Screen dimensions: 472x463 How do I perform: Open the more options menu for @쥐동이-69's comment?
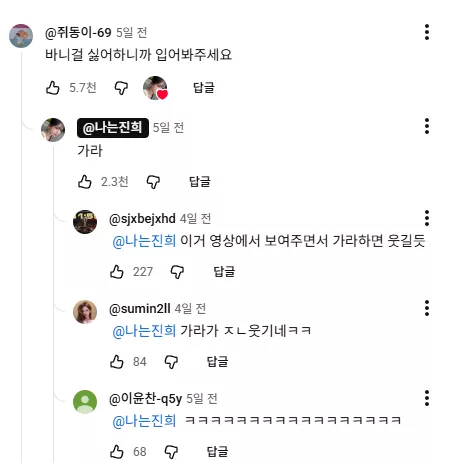point(427,32)
